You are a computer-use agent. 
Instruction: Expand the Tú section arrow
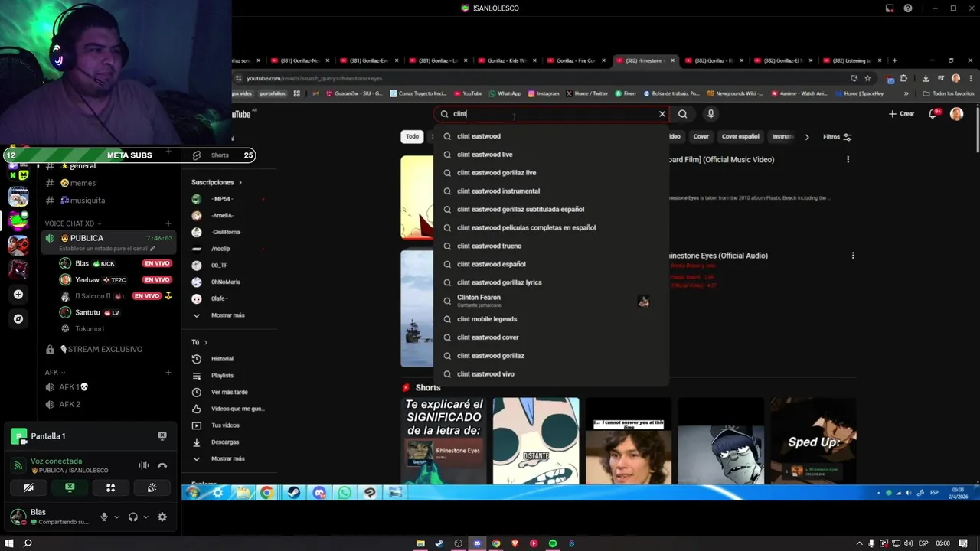[206, 342]
